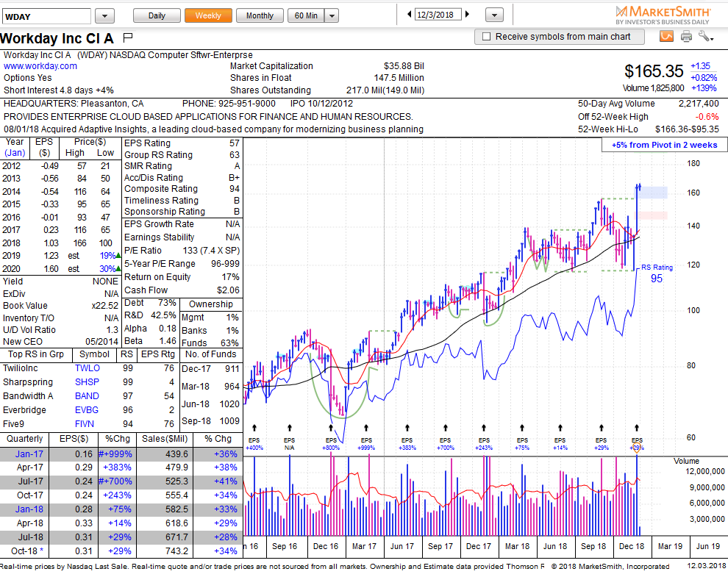
Task: Click the Ownership section header
Action: (211, 304)
